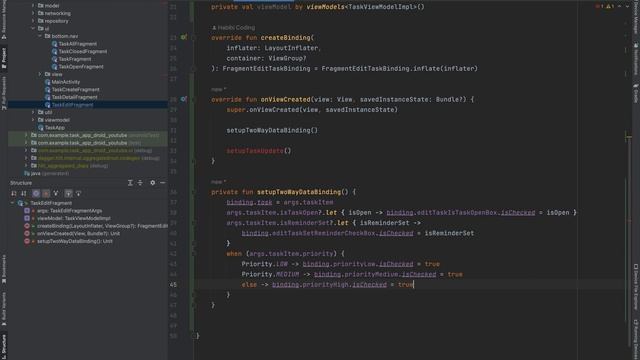Screen dimensions: 640x360
Task: Click Kotlin class icon beside MainActivity
Action: (47, 82)
